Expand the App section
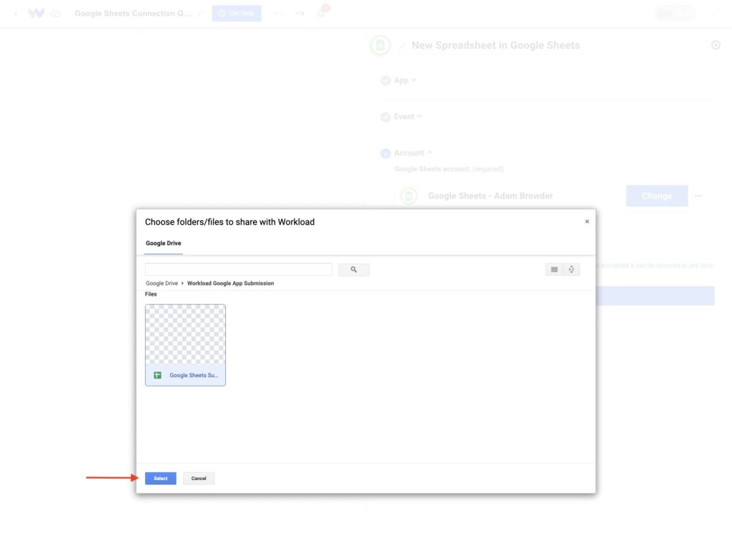The image size is (732, 560). coord(405,80)
